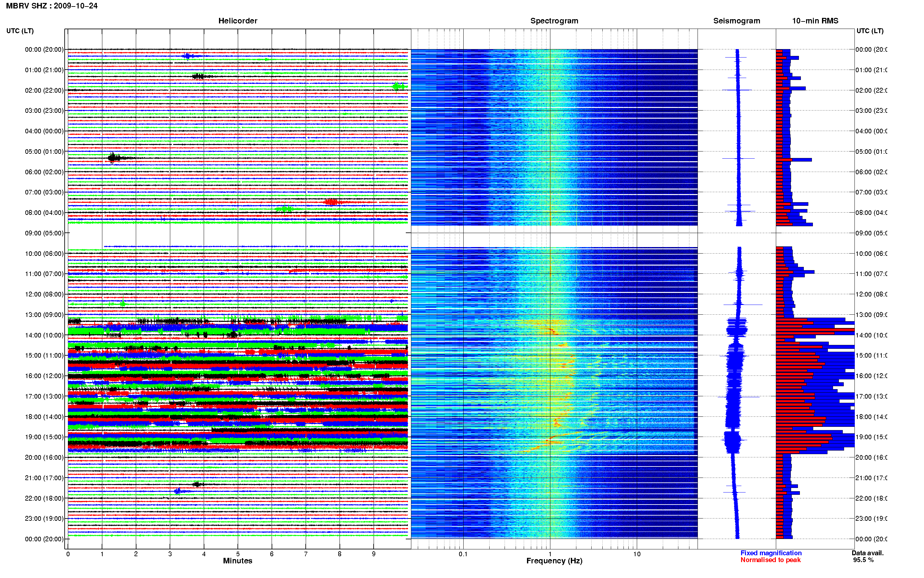Screen dimensions: 924x578
Task: Click left time label 05:00 (01:00)
Action: [x=44, y=151]
